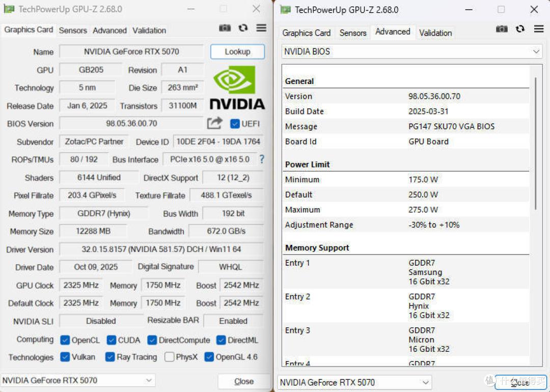550x392 pixels.
Task: Click Close button in right GPU-Z window
Action: (520, 382)
